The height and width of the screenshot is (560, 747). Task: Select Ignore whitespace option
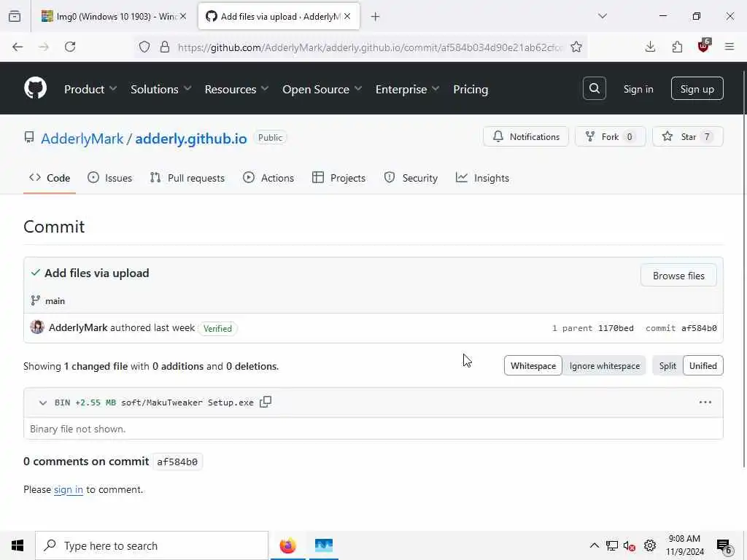tap(604, 366)
